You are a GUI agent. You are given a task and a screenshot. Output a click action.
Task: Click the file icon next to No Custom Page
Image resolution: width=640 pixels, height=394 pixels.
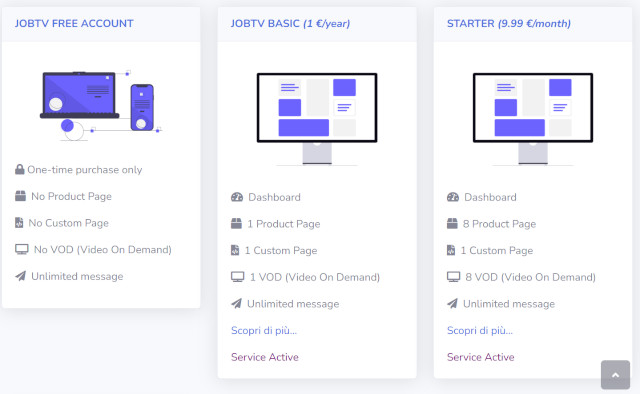click(x=19, y=223)
